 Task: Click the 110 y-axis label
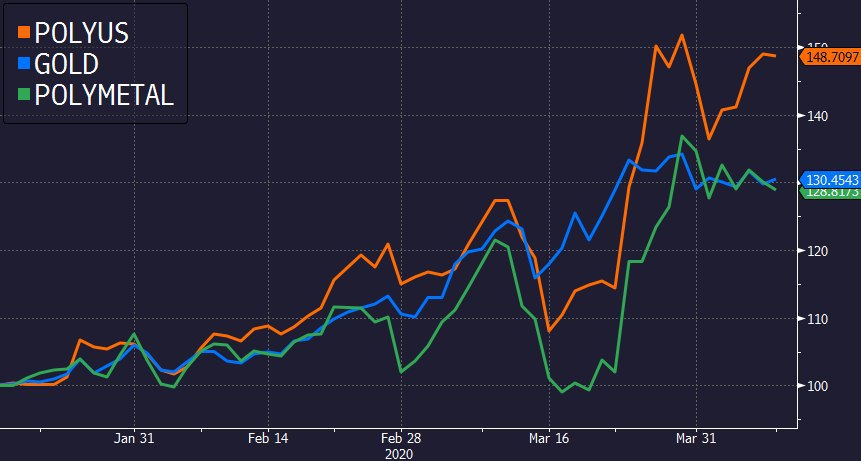click(x=818, y=319)
